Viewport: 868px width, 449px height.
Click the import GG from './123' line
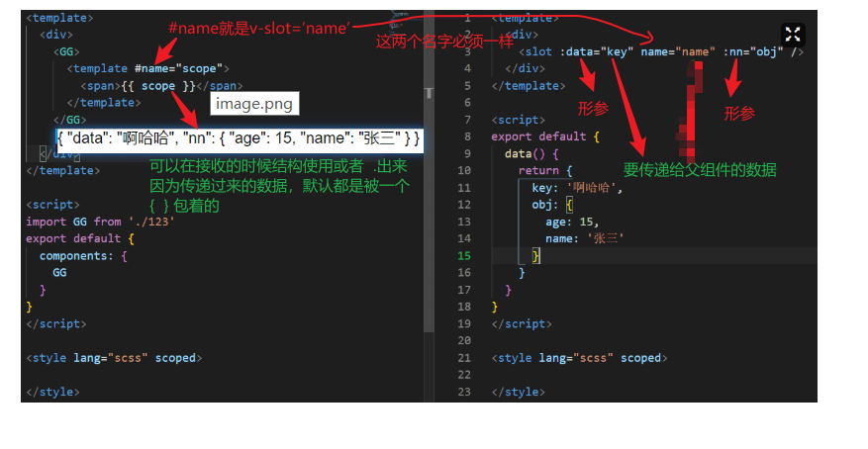tap(100, 222)
